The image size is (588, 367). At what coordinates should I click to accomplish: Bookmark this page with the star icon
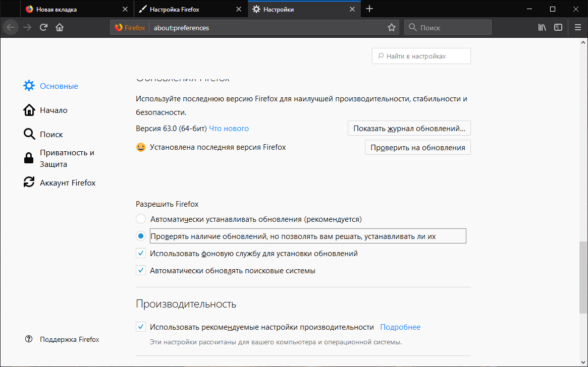tap(391, 27)
